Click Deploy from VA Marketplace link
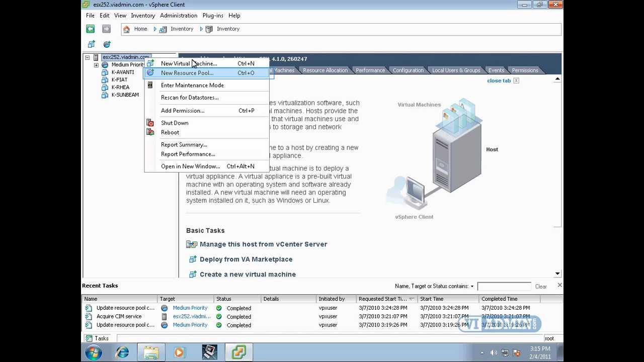Viewport: 644px width, 362px height. pyautogui.click(x=246, y=259)
